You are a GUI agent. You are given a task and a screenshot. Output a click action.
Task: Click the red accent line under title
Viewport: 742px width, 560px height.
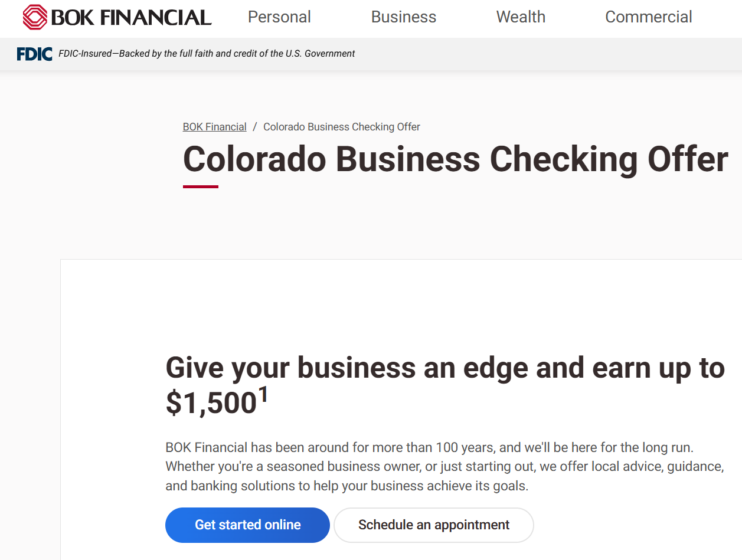click(201, 186)
